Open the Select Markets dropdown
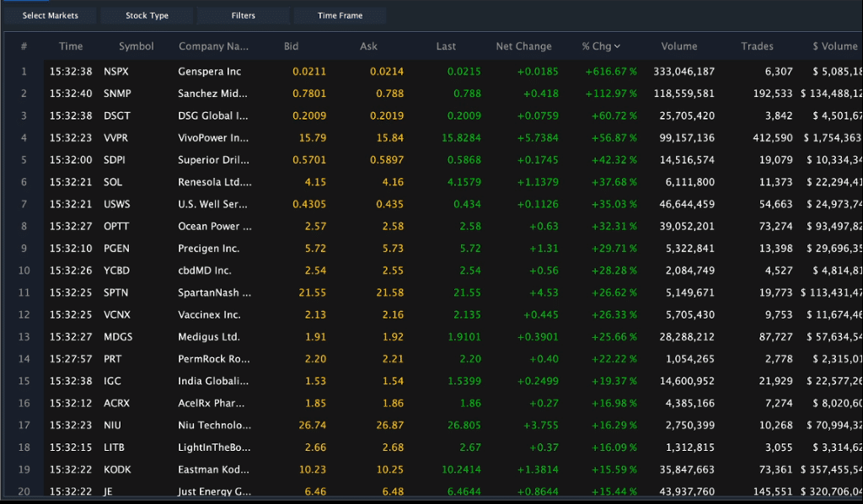Screen dimensions: 863x504 click(50, 15)
